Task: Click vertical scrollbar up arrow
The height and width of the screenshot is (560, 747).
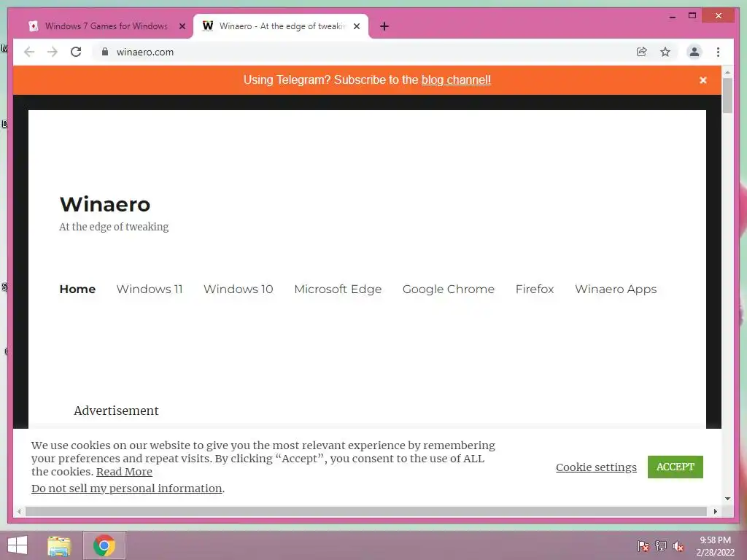Action: click(x=727, y=72)
